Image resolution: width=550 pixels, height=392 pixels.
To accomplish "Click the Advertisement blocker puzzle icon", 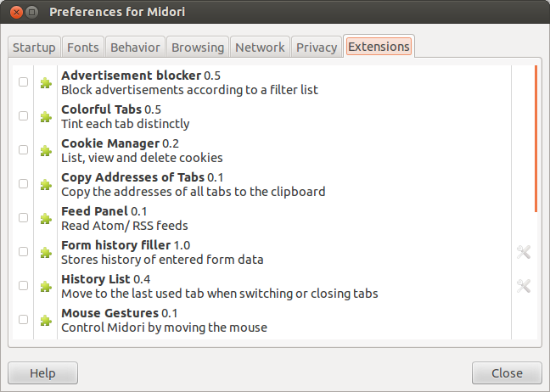I will pyautogui.click(x=46, y=82).
